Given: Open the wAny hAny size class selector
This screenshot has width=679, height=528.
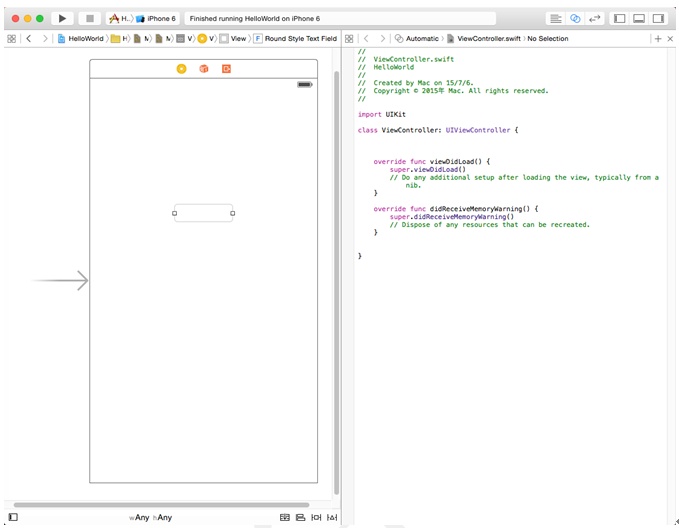Looking at the screenshot, I should click(150, 517).
